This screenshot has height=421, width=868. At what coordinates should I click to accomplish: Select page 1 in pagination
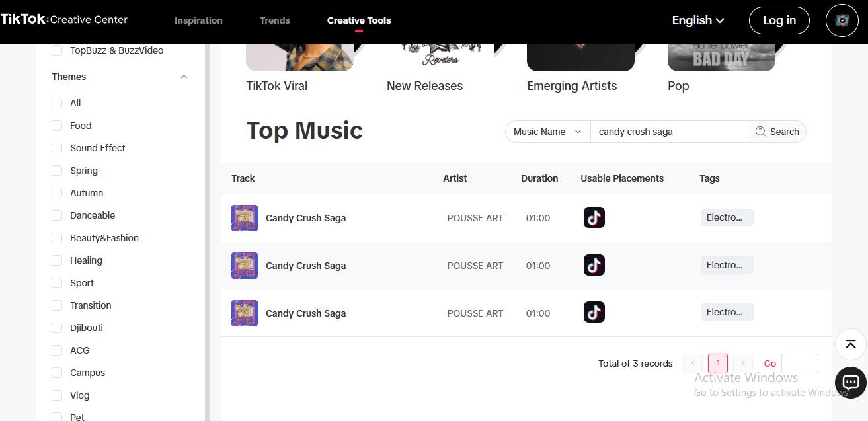(x=718, y=363)
